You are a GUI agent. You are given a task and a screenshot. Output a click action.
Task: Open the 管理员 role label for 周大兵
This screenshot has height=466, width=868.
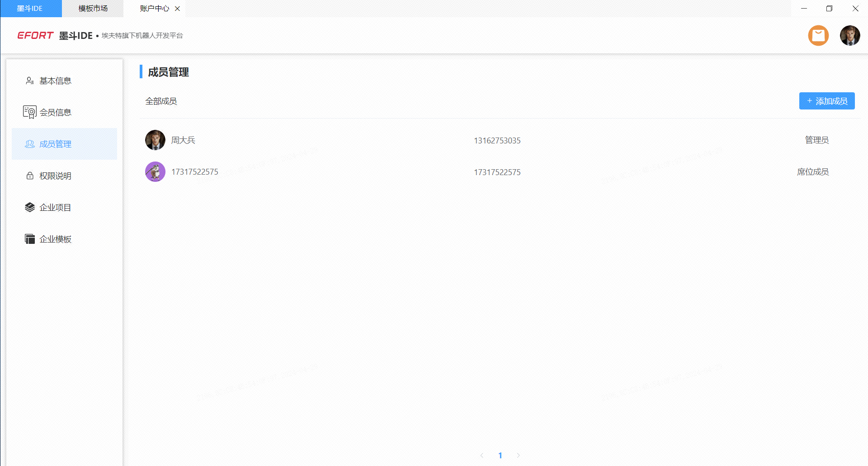click(x=816, y=140)
